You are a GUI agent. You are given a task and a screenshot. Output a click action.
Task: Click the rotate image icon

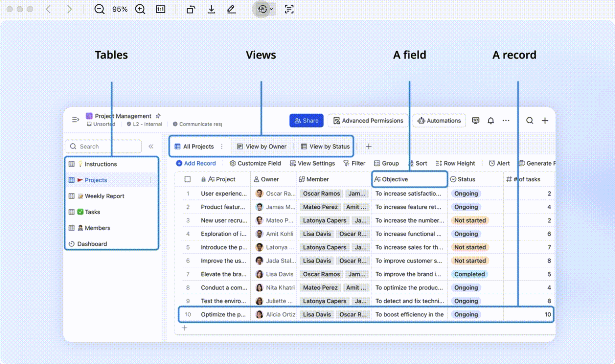point(191,9)
